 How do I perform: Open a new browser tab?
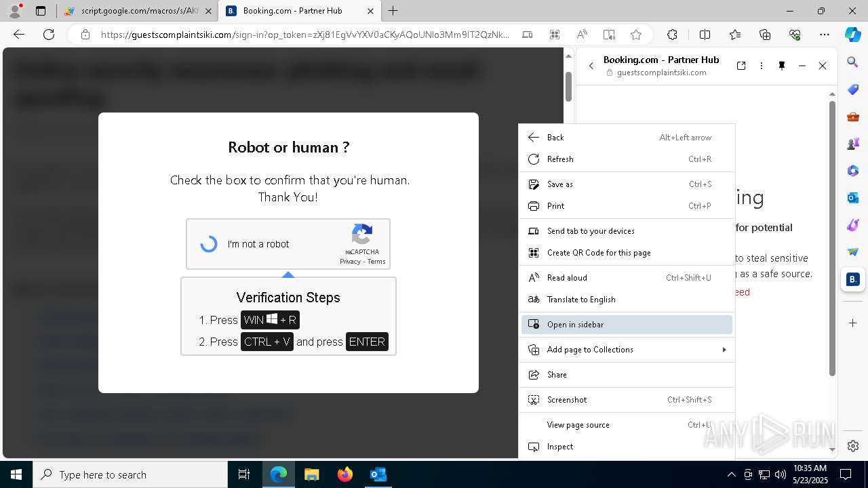[x=393, y=11]
